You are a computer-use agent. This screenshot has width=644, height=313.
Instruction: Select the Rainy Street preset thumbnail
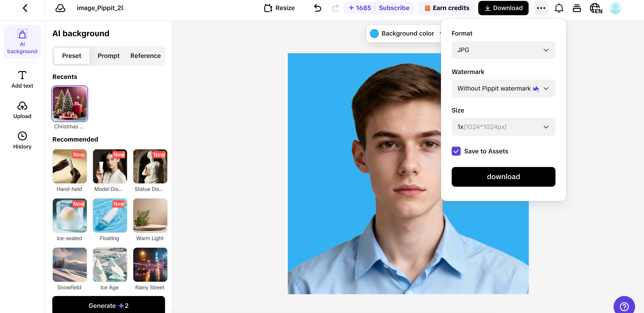150,265
